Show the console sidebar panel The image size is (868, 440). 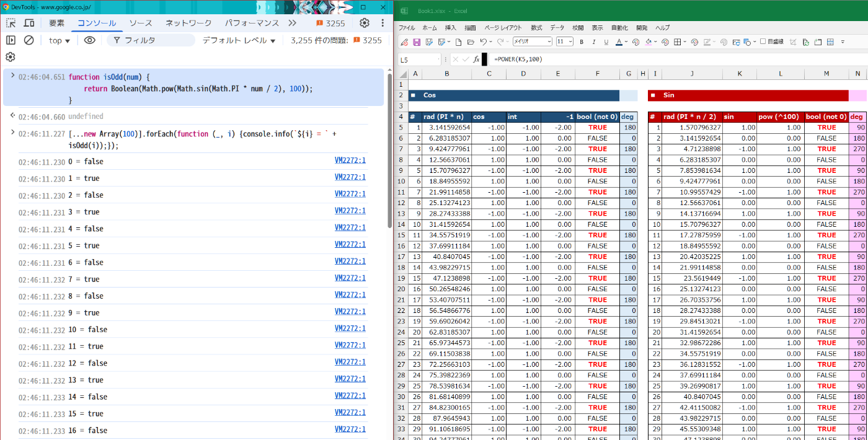click(11, 40)
